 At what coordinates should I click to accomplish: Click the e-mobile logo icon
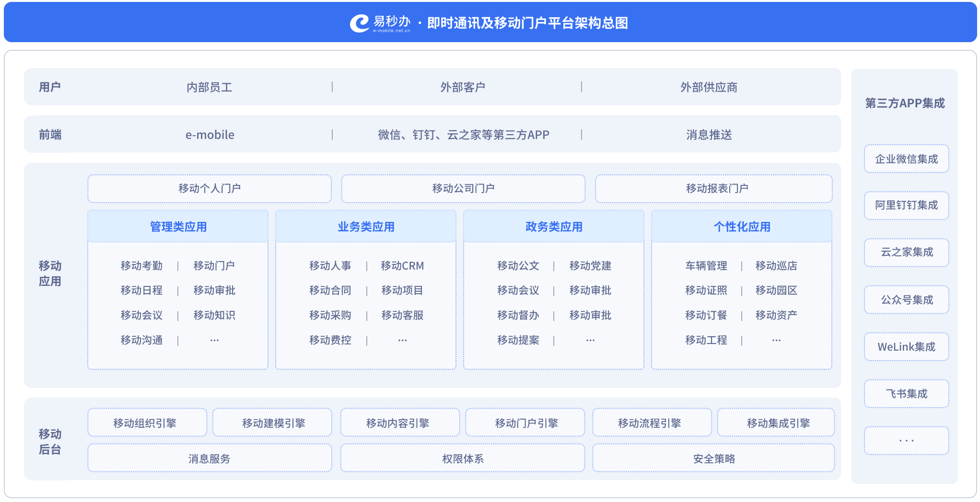359,23
